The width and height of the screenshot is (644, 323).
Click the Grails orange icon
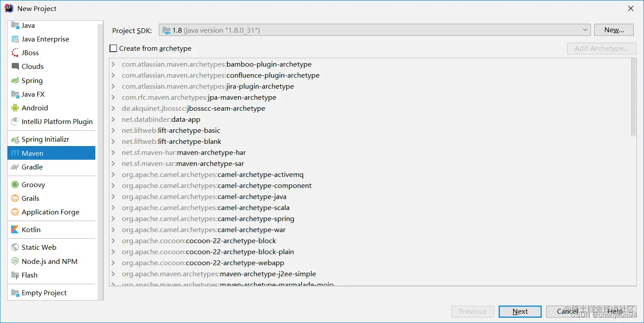click(15, 198)
